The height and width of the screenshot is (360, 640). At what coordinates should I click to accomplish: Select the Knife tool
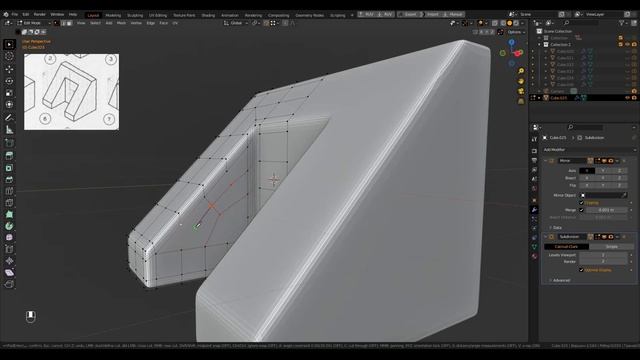9,203
